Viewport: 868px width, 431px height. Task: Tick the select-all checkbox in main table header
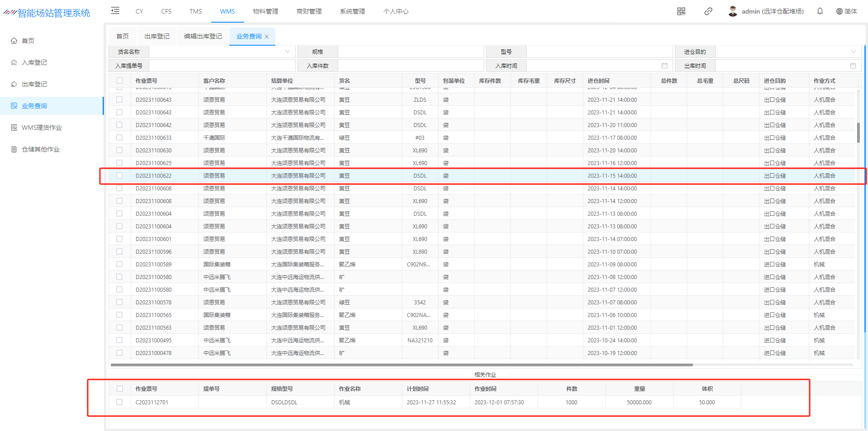pos(120,81)
